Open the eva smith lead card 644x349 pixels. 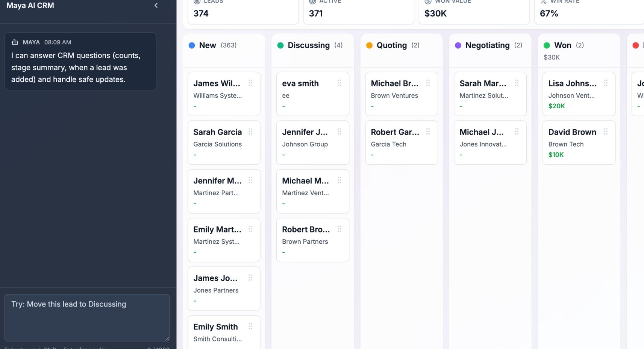[x=313, y=94]
